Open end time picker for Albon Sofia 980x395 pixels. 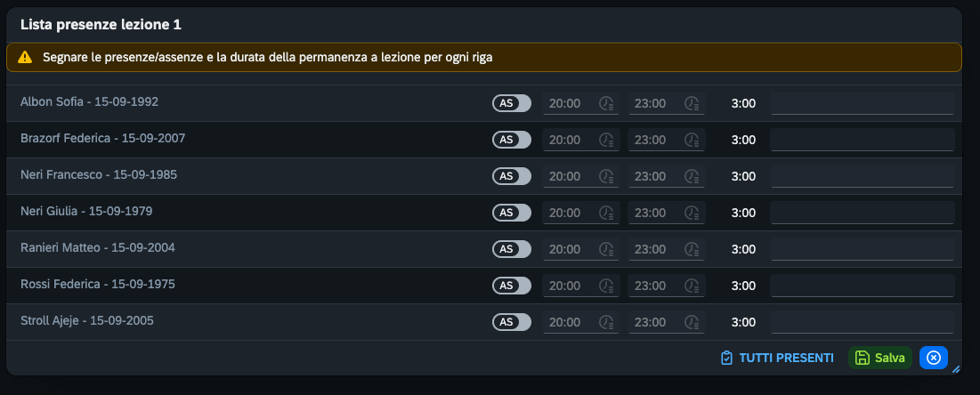[692, 103]
